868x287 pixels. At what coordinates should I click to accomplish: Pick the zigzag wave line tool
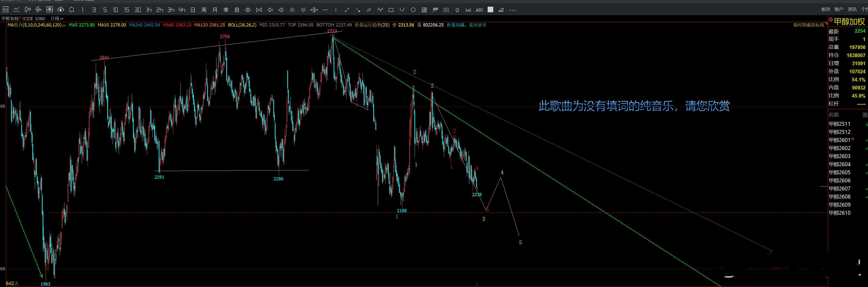point(380,10)
